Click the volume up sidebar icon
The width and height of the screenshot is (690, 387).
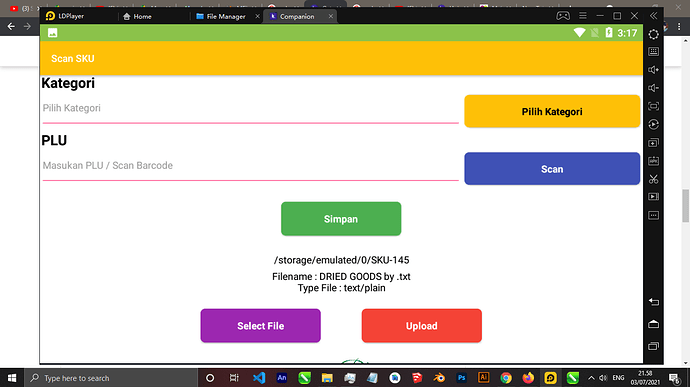pyautogui.click(x=653, y=70)
